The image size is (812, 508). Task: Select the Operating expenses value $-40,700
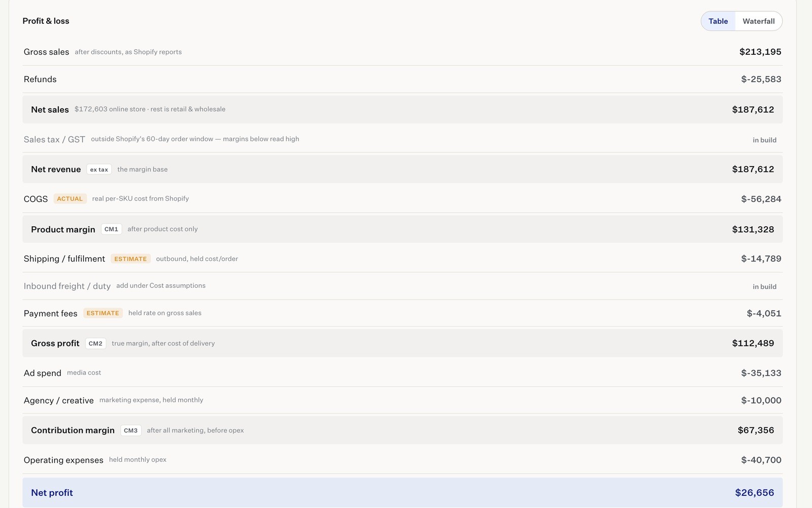click(x=761, y=460)
